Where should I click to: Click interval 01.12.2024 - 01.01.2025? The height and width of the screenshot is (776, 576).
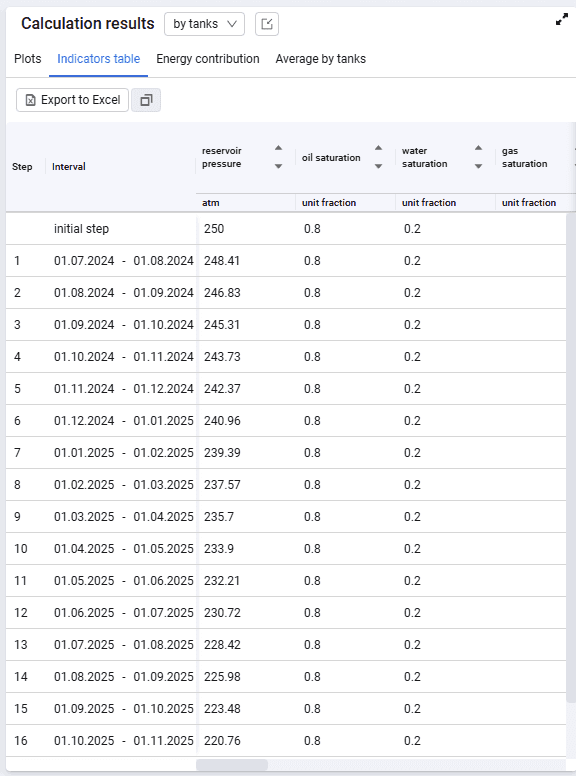pos(124,421)
